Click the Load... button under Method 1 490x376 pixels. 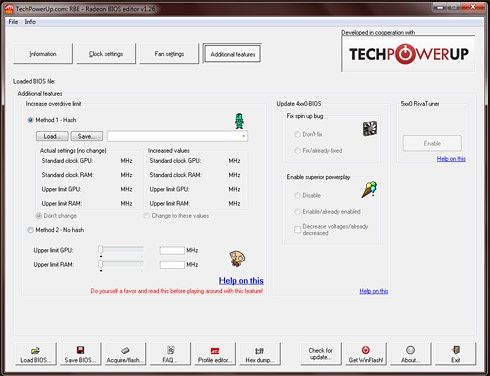tap(52, 136)
